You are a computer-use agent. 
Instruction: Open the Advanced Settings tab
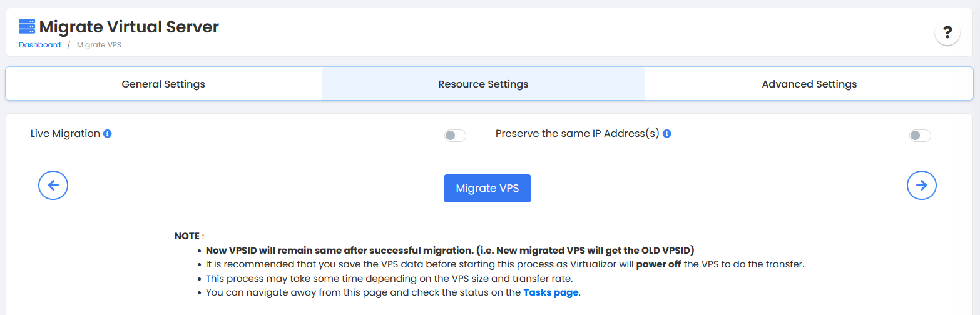pos(809,84)
